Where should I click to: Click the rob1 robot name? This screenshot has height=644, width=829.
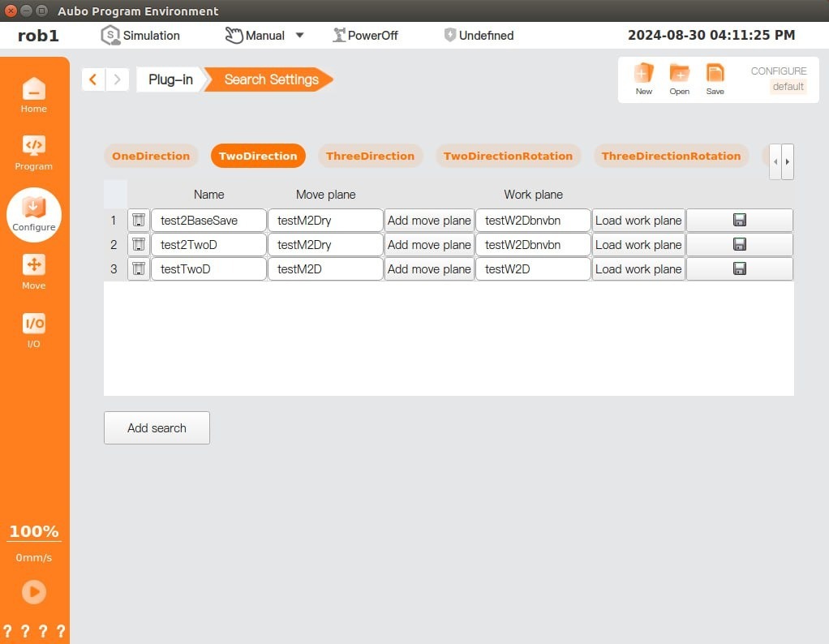tap(38, 36)
